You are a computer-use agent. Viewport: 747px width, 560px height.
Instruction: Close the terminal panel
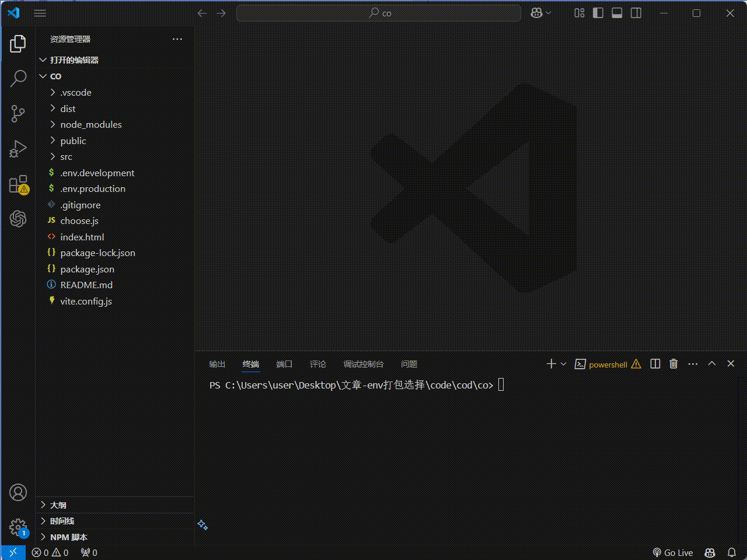731,363
